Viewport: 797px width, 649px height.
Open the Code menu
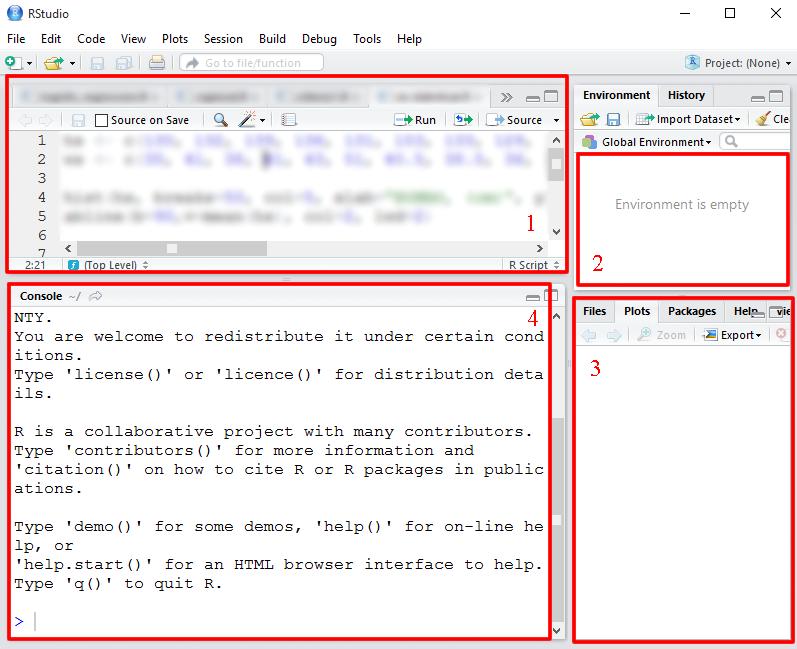(91, 39)
